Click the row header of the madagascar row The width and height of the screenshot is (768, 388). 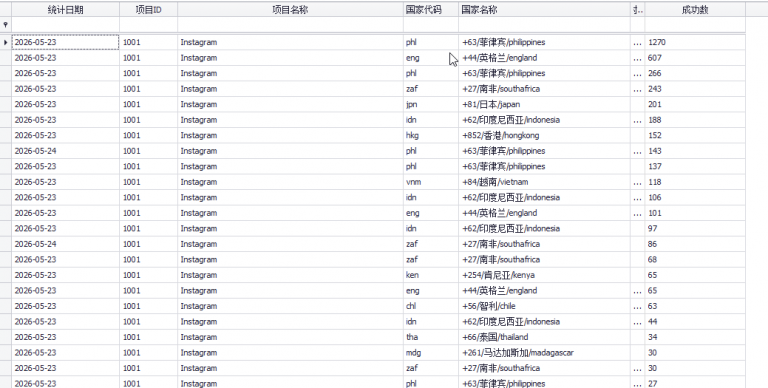[5, 352]
